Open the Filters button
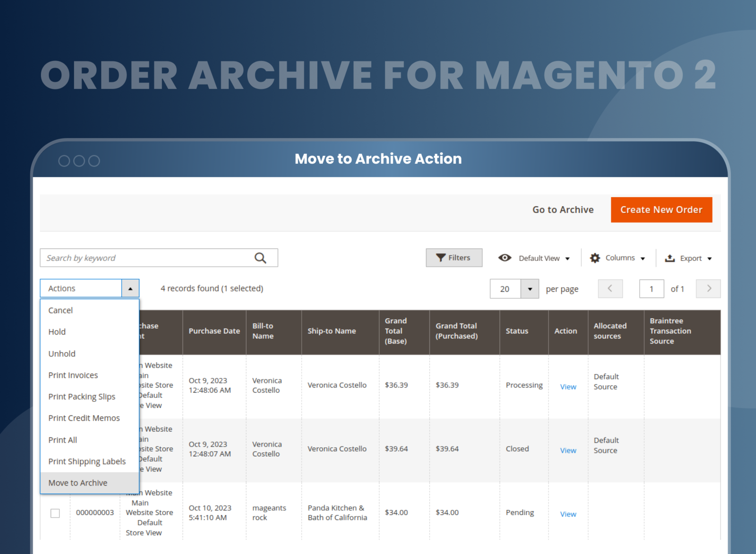756x554 pixels. [x=454, y=258]
